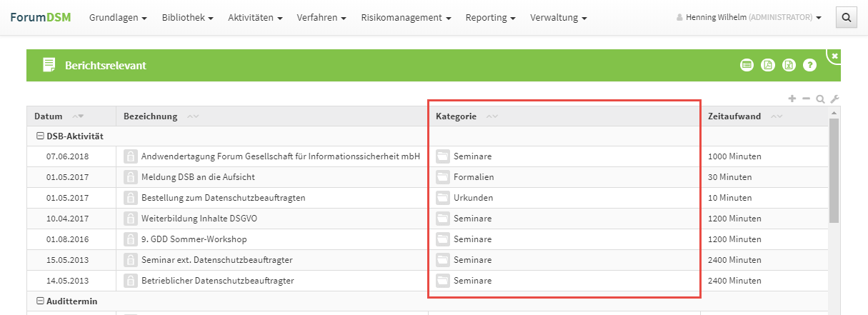
Task: Export the report to Excel
Action: (788, 65)
